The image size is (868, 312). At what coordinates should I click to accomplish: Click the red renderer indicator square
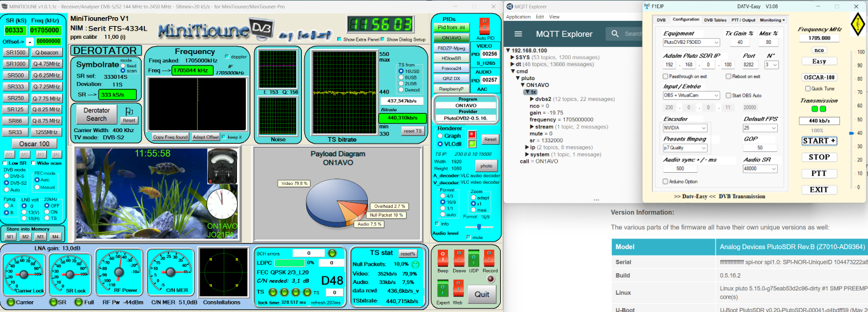472,135
